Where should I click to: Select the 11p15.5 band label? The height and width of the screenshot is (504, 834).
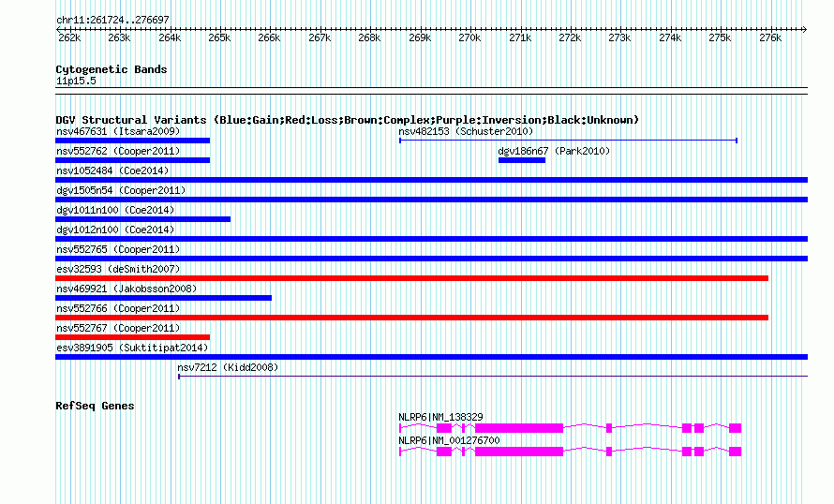76,81
